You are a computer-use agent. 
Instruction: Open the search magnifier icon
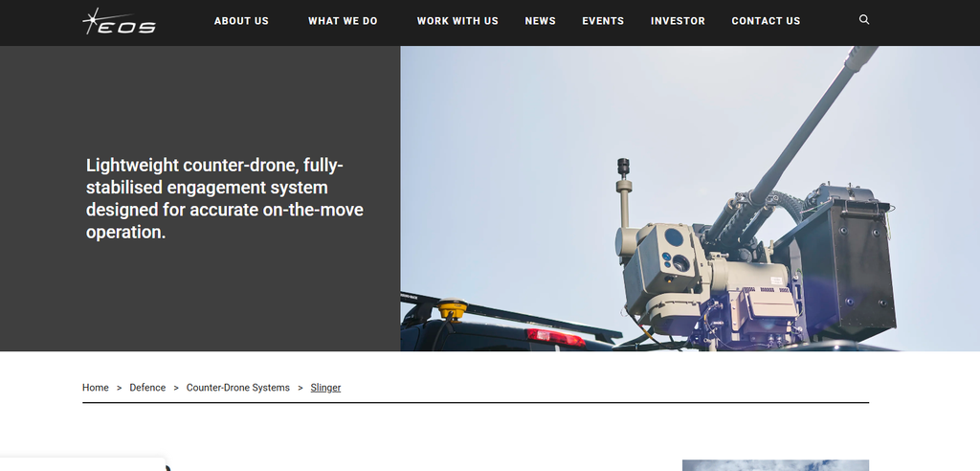click(x=864, y=19)
